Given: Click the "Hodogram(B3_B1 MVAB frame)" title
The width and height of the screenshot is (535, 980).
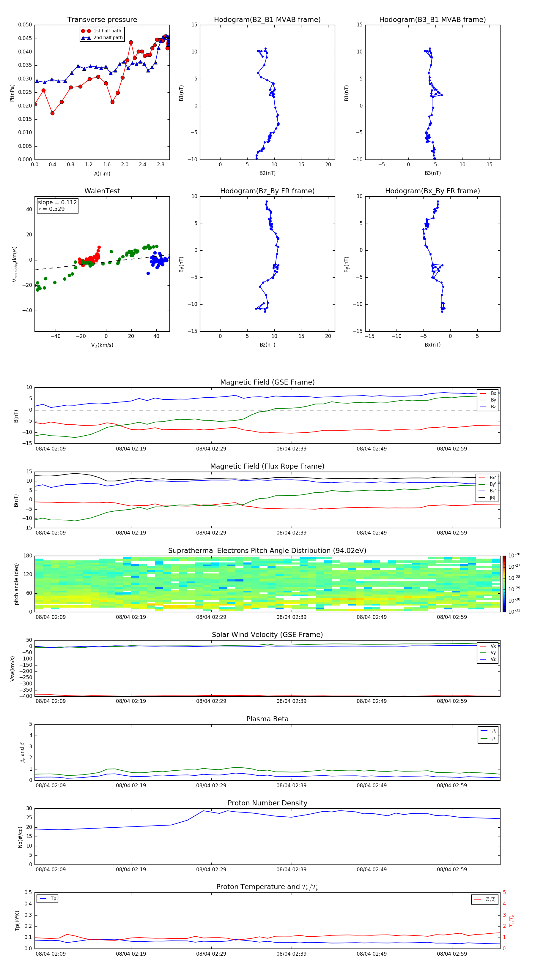Looking at the screenshot, I should click(x=432, y=20).
